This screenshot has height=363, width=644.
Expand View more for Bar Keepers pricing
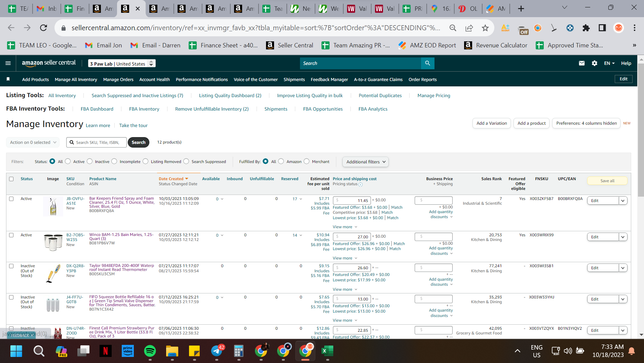click(x=345, y=227)
